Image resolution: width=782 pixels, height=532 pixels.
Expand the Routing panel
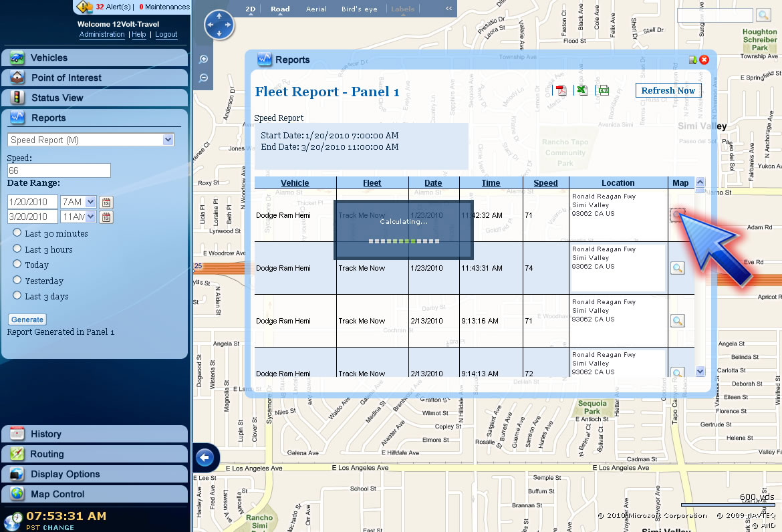coord(95,454)
